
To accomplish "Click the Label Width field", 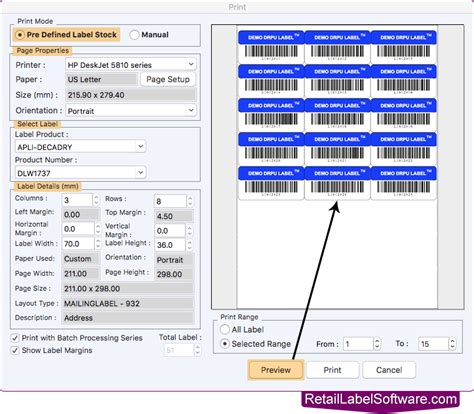I will click(78, 244).
